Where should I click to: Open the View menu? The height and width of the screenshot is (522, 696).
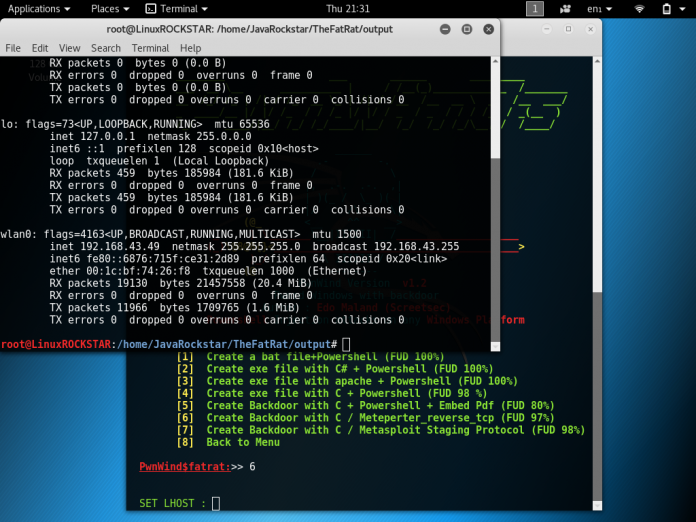click(70, 48)
